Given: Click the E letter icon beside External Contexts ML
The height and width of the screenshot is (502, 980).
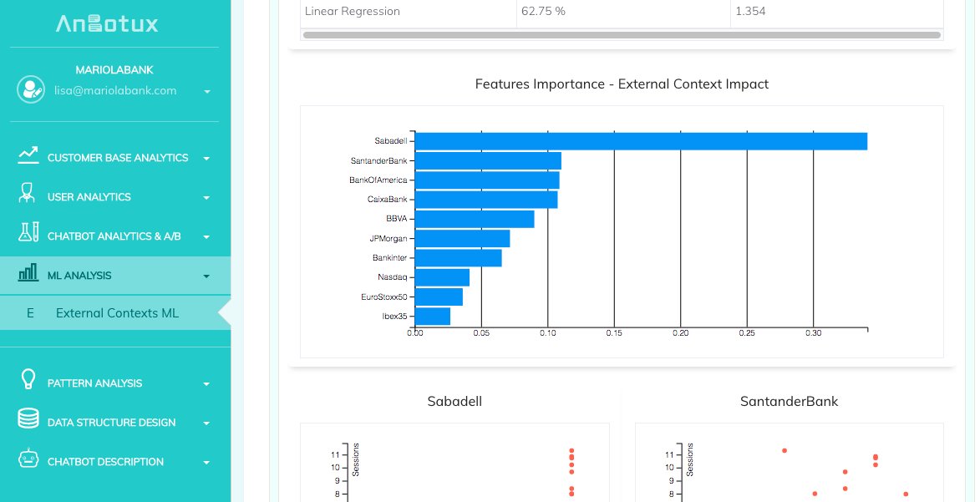Looking at the screenshot, I should click(x=30, y=313).
